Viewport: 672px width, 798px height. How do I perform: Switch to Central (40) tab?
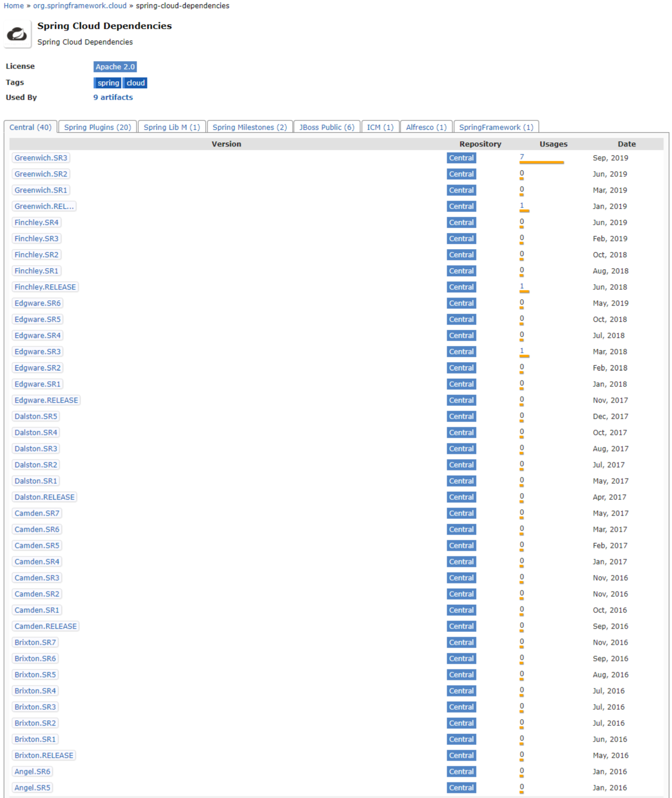click(x=31, y=127)
